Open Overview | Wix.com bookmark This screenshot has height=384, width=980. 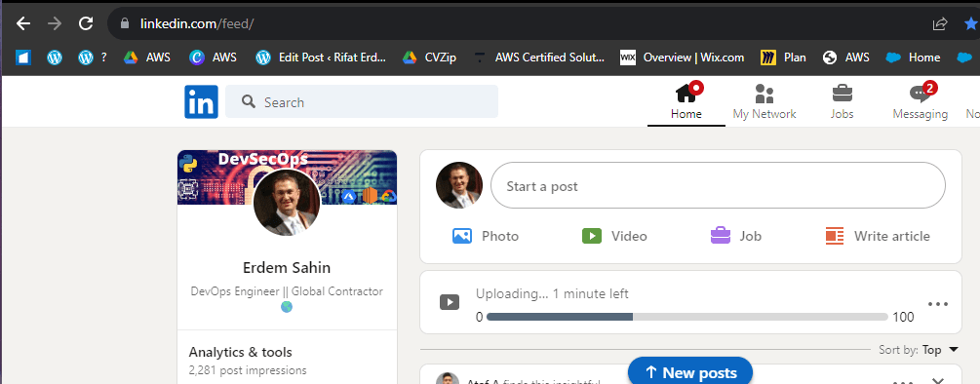coord(682,58)
